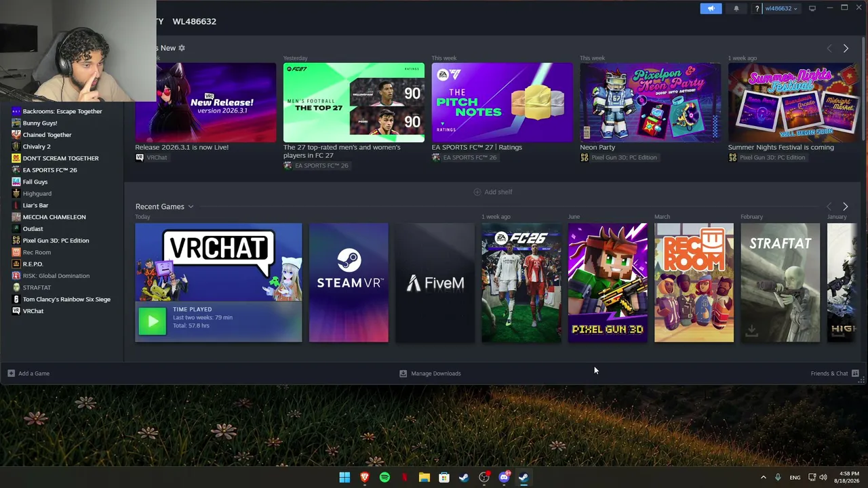Screen dimensions: 868x488
Task: Select STRAFTAT in the sidebar game list
Action: (37, 287)
